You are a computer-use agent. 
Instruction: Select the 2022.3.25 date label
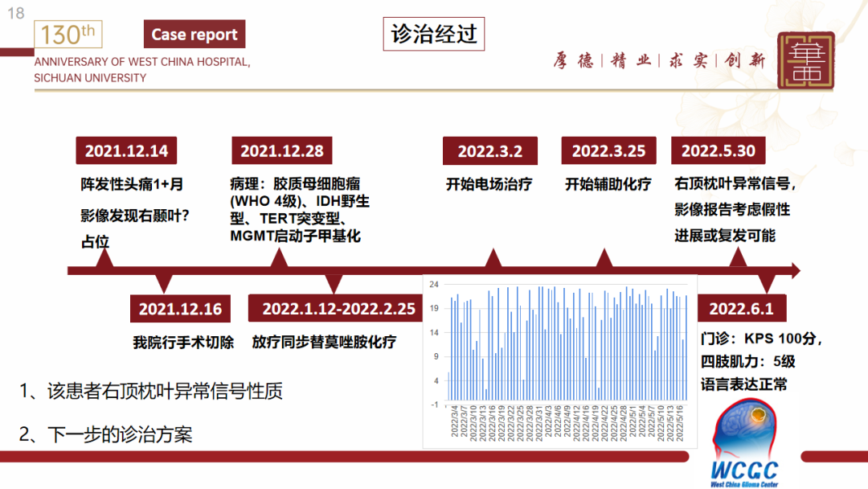(608, 150)
